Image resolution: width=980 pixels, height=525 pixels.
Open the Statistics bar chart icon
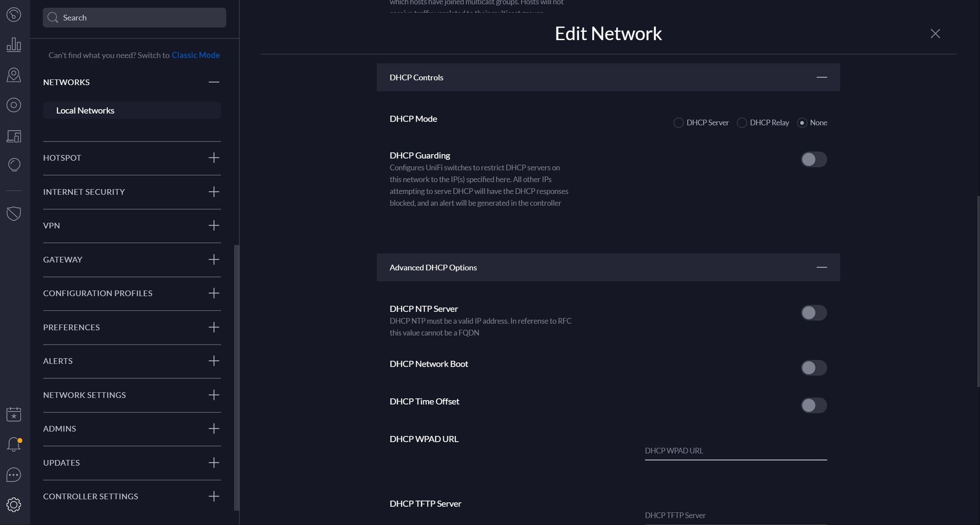pos(14,45)
